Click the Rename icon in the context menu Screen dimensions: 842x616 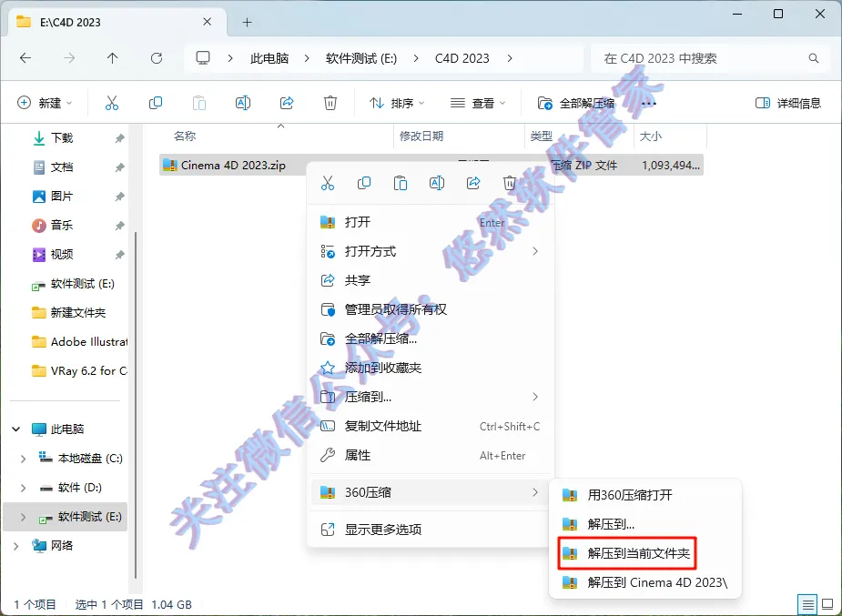(437, 184)
